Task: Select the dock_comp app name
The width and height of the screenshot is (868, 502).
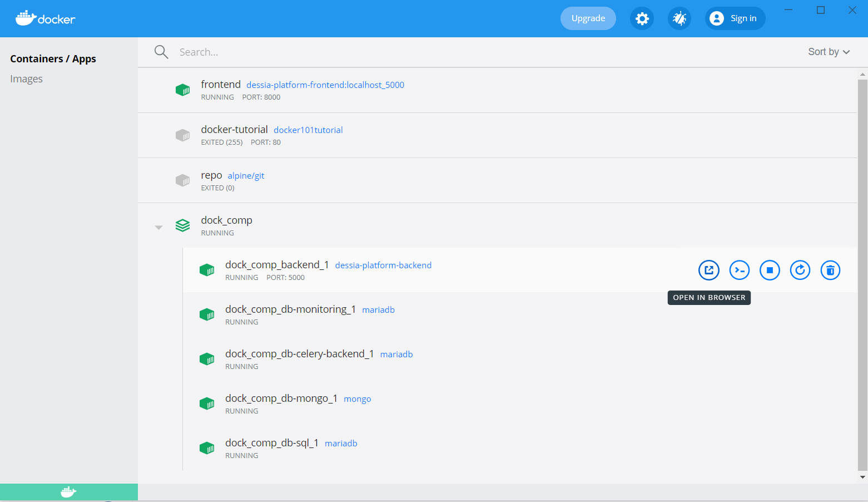Action: coord(226,220)
